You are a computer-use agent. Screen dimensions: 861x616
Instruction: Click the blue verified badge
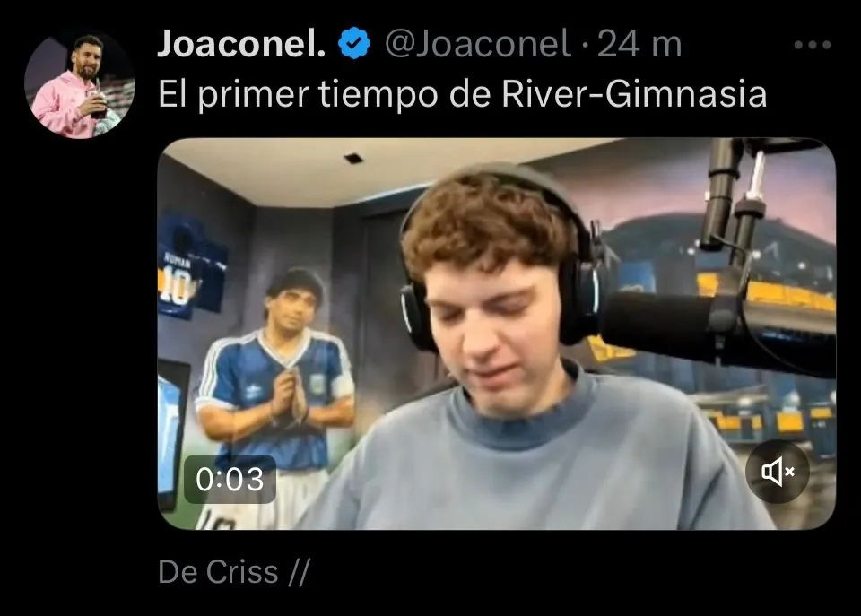pyautogui.click(x=353, y=43)
